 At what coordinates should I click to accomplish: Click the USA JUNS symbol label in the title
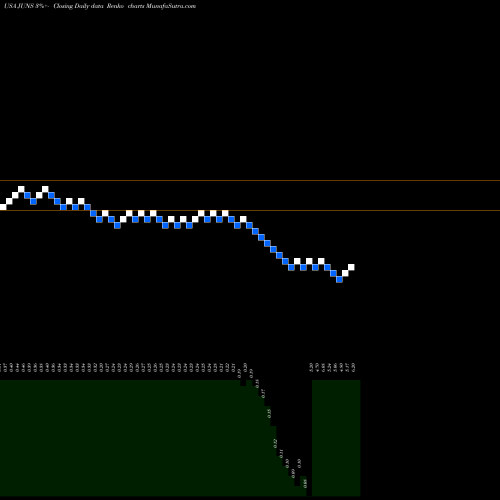[19, 6]
